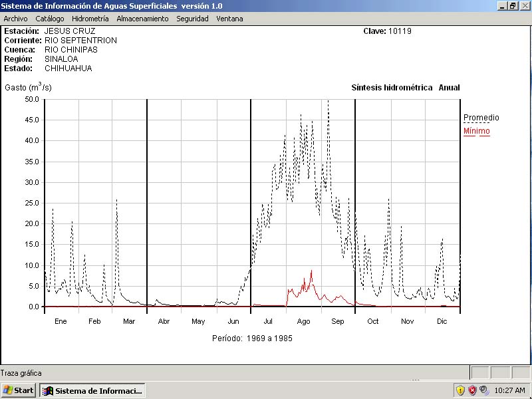The height and width of the screenshot is (399, 532).
Task: Click the Windows Start button
Action: click(x=19, y=390)
